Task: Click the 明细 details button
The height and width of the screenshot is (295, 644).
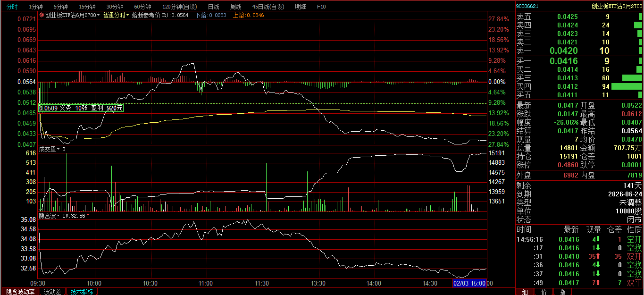Action: (x=301, y=7)
